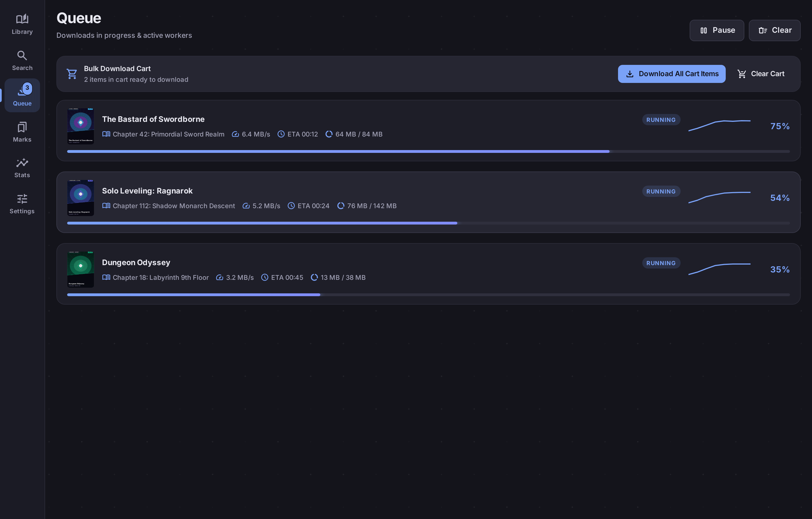The image size is (812, 519).
Task: Click the 'Queue' page heading
Action: coord(79,18)
